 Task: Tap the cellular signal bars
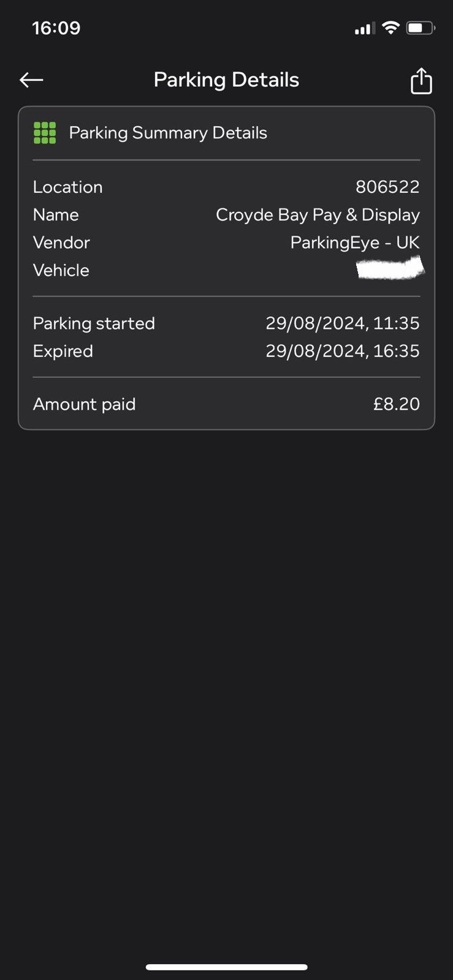click(x=364, y=28)
